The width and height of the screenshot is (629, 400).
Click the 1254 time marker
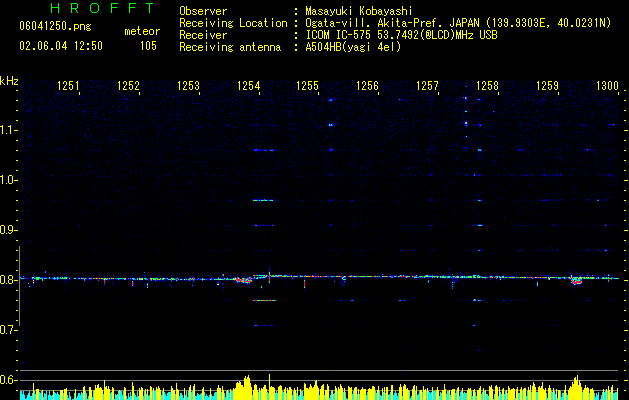[248, 86]
